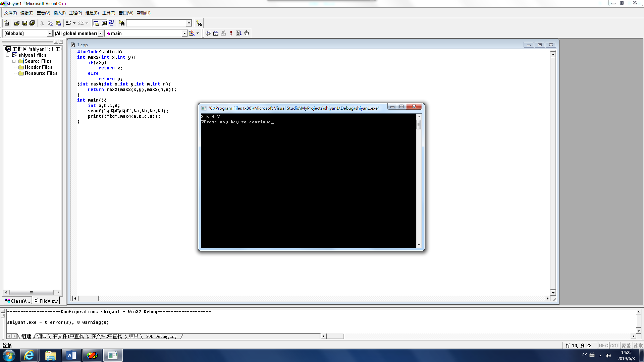Click the Save All icon
Image resolution: width=644 pixels, height=362 pixels.
32,23
